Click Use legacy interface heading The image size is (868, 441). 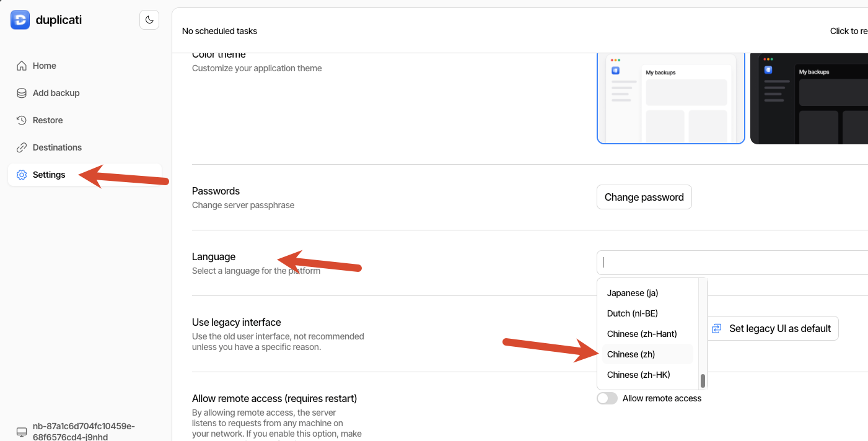pos(237,322)
